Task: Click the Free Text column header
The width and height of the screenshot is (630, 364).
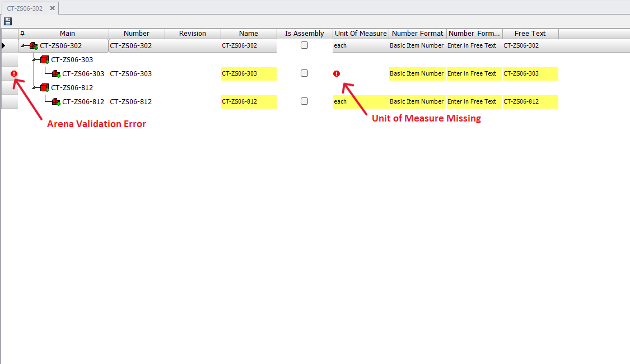Action: click(x=530, y=34)
